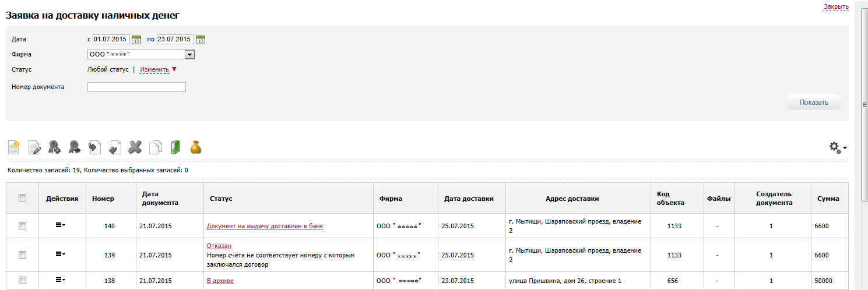Select the checkbox for row 139

point(23,254)
